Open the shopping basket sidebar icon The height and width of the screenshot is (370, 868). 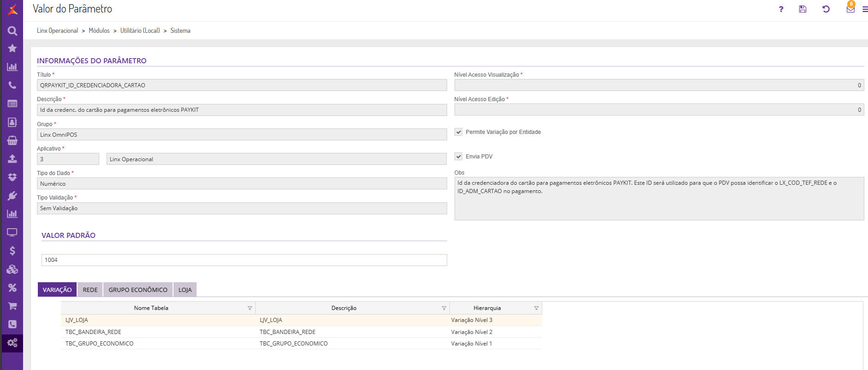[12, 140]
